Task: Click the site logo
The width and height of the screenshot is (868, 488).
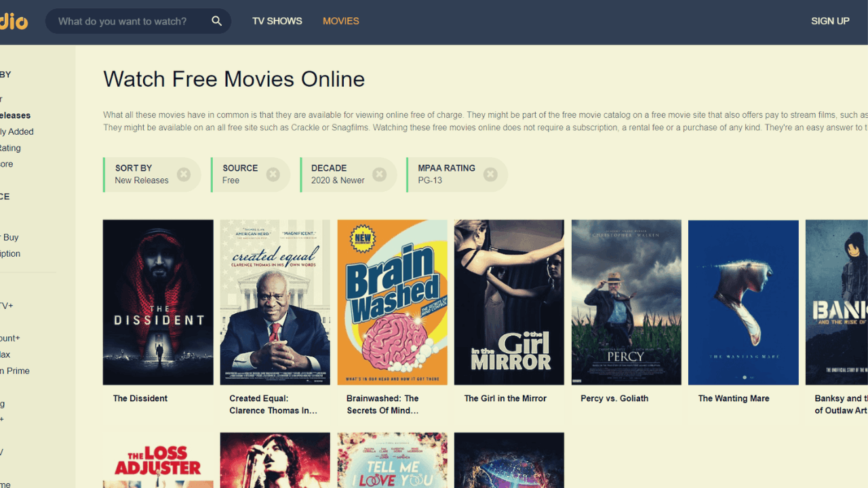Action: (14, 21)
